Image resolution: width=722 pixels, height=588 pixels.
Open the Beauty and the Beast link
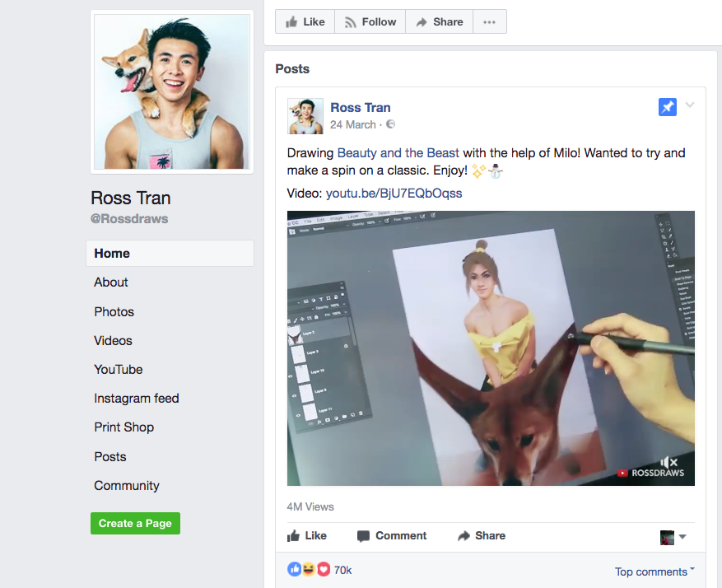(398, 153)
